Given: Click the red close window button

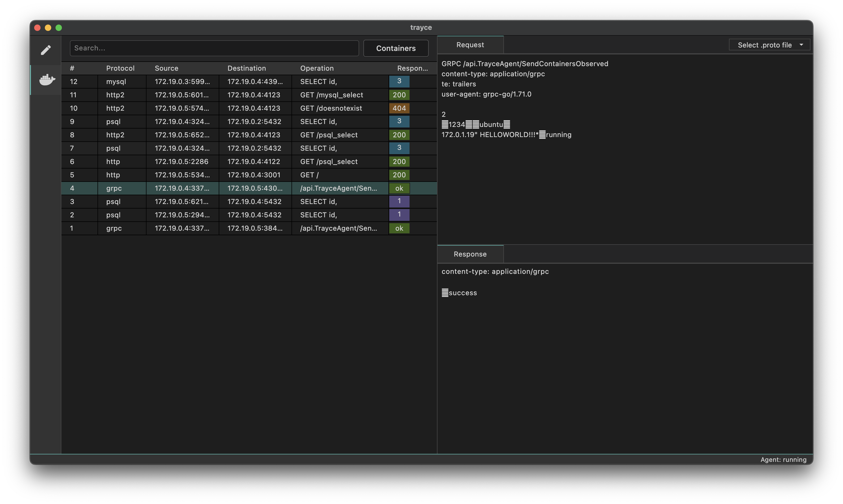Looking at the screenshot, I should pyautogui.click(x=38, y=27).
